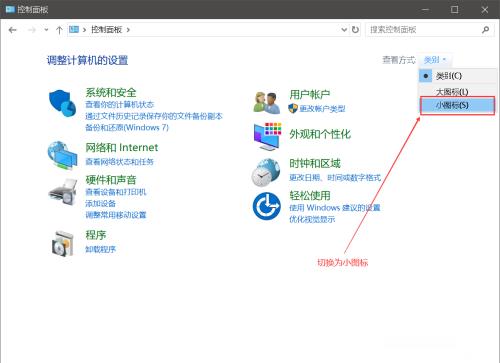Screen dimensions: 500x363
Task: Click change date, time or number formats link
Action: coord(335,177)
